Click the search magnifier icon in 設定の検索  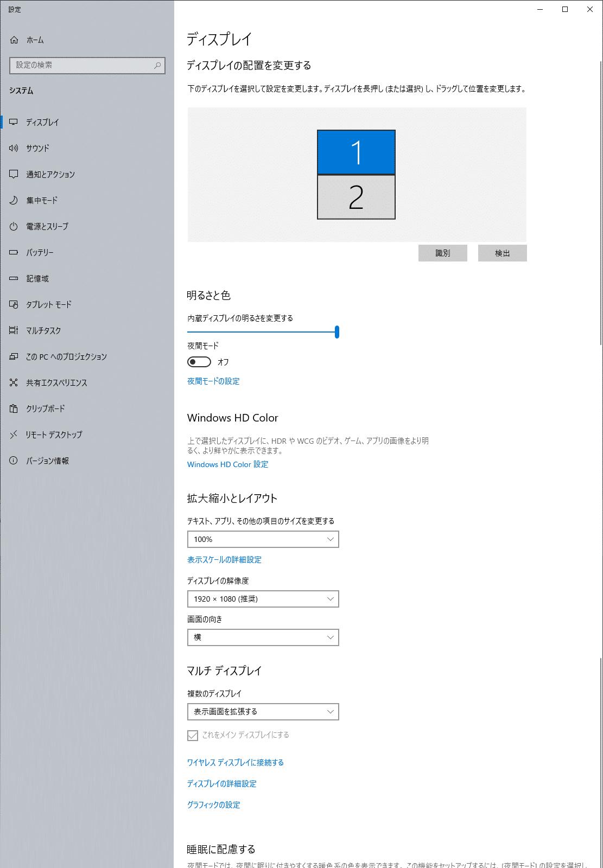coord(157,65)
